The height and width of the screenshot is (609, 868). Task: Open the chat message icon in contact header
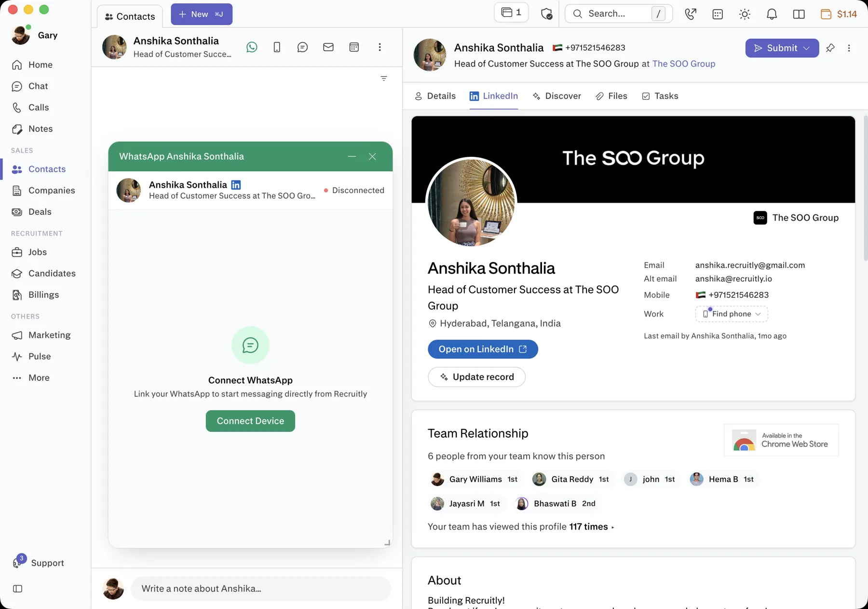[302, 47]
